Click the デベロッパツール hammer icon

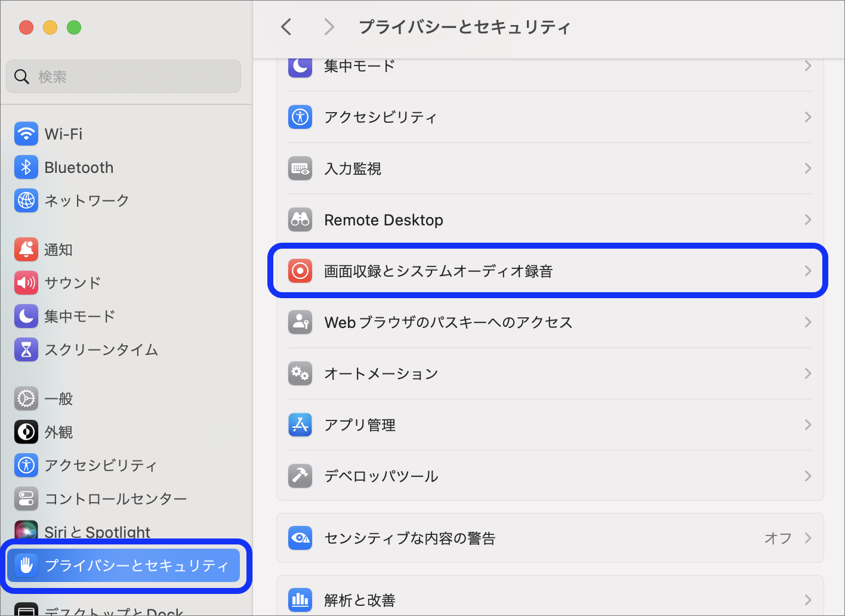coord(300,476)
